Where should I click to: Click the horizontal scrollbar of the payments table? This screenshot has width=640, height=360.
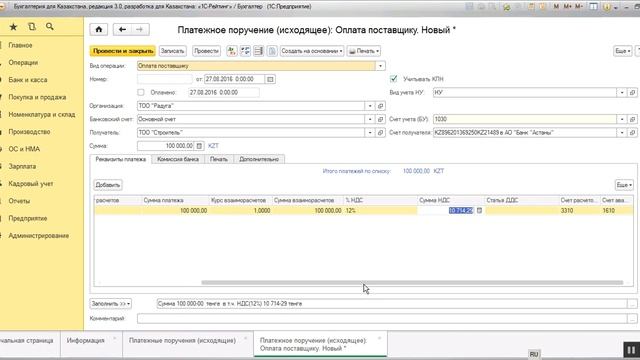pos(412,282)
